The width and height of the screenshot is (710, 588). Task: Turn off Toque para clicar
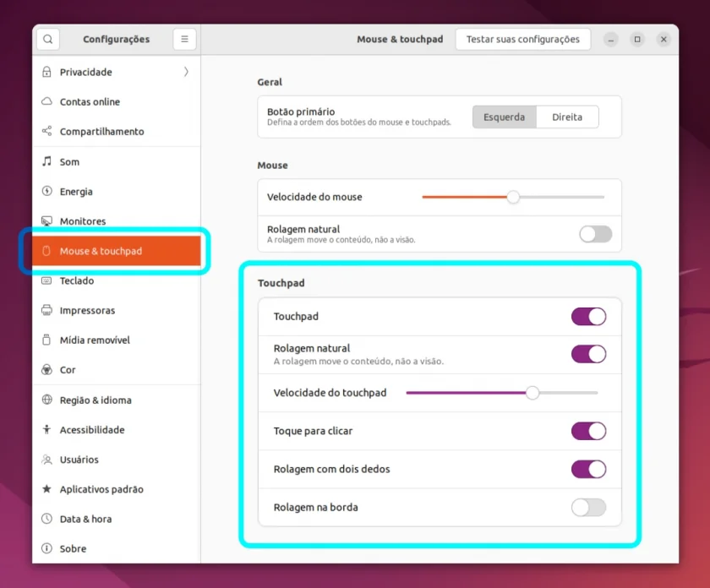click(x=588, y=431)
